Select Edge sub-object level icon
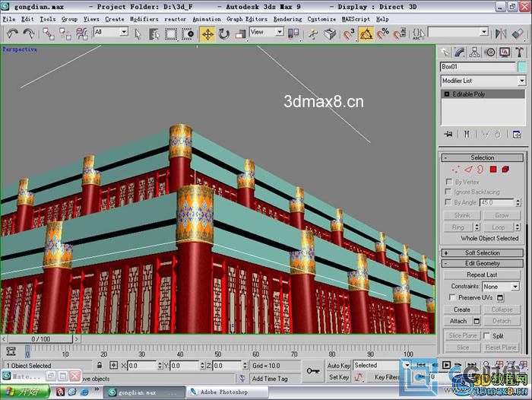The height and width of the screenshot is (400, 532). [x=468, y=169]
